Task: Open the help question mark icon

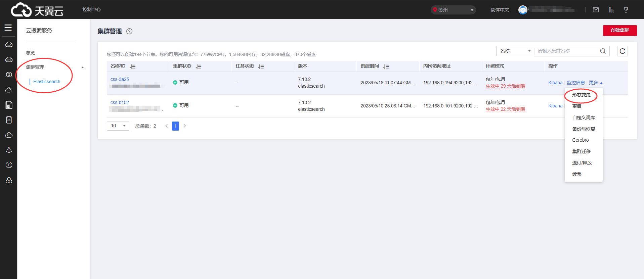Action: [x=626, y=10]
